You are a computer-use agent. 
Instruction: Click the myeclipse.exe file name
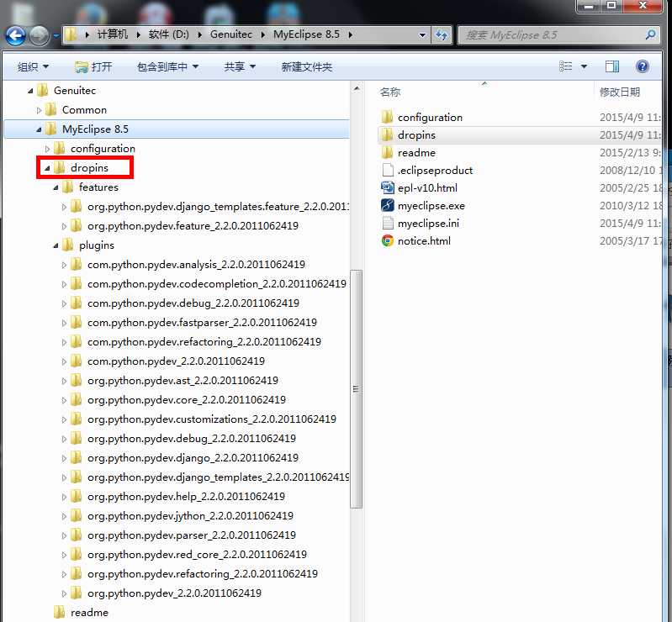431,206
